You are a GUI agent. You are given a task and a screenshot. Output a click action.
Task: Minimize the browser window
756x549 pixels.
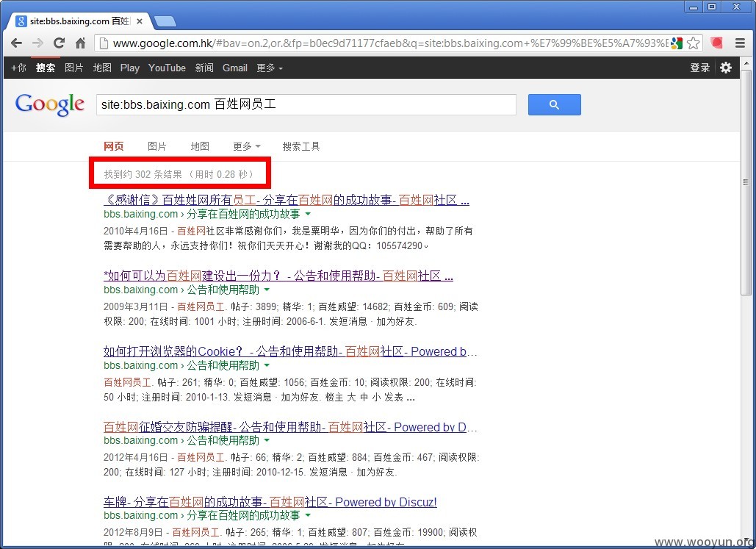[x=694, y=7]
